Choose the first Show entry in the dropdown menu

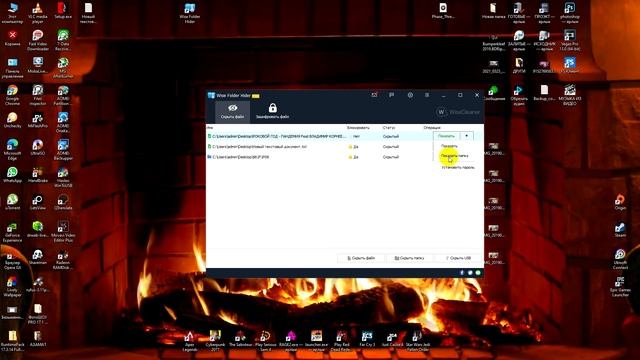point(449,146)
